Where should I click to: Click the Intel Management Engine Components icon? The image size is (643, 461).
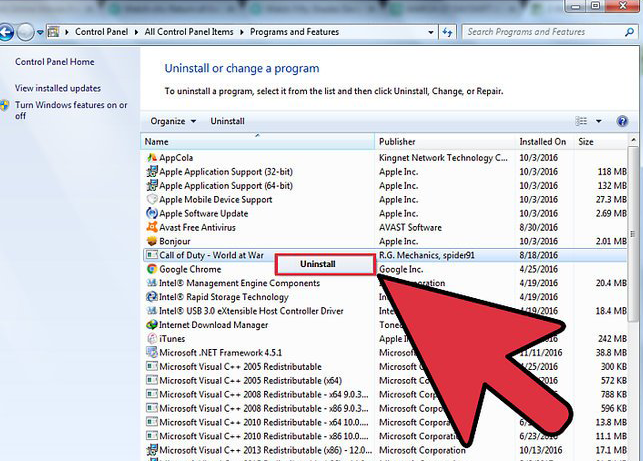(152, 283)
